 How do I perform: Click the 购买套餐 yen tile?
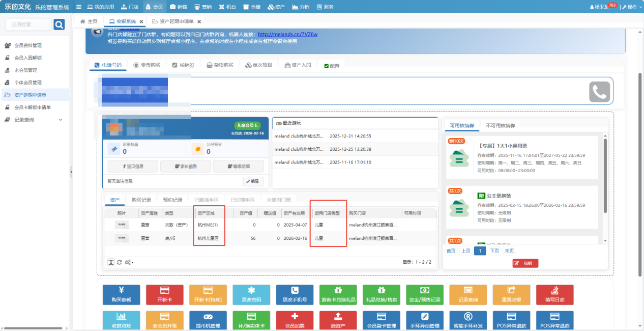121,294
